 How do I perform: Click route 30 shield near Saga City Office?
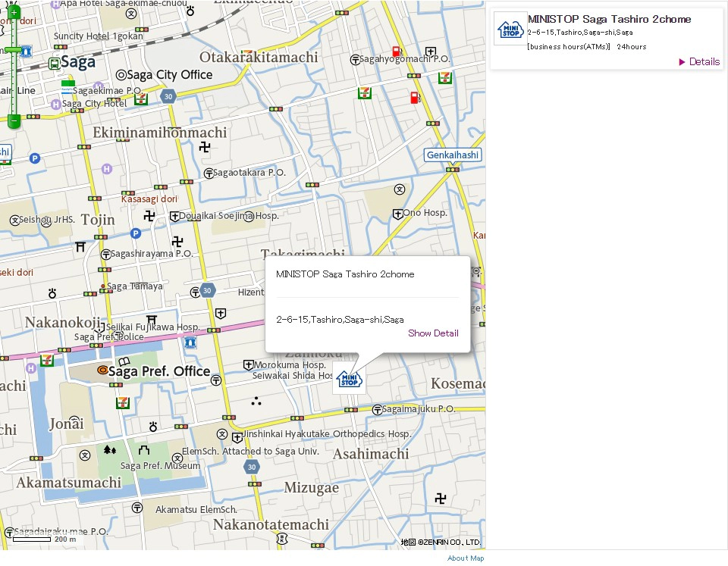pyautogui.click(x=168, y=96)
